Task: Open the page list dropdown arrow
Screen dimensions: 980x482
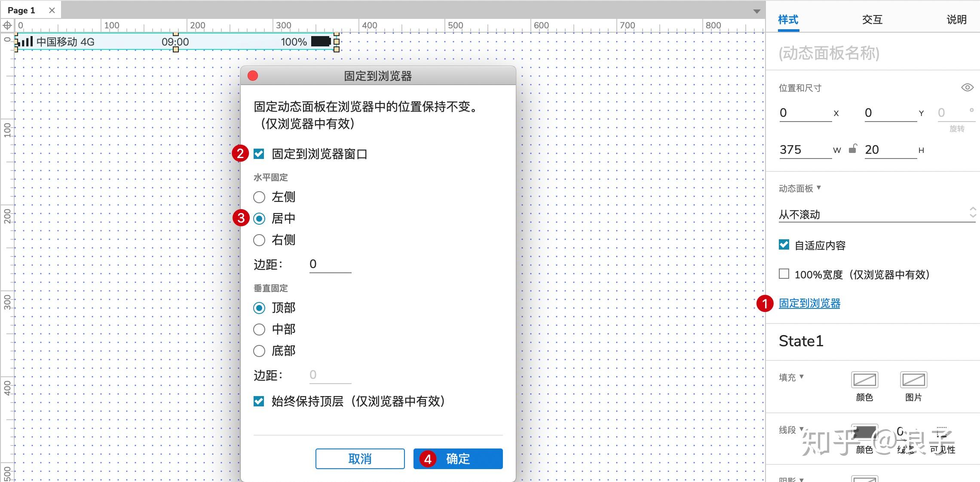Action: click(757, 12)
